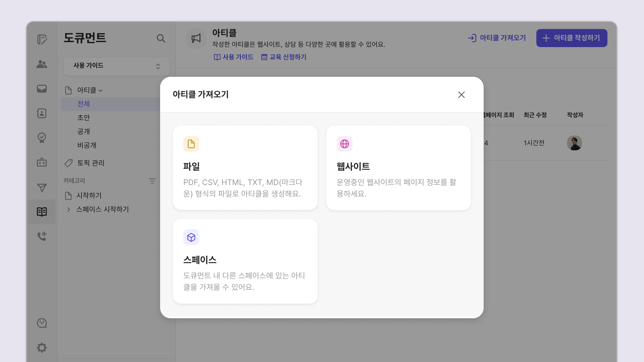Open 토픽 관리 in the sidebar
Image resolution: width=644 pixels, height=362 pixels.
click(90, 163)
